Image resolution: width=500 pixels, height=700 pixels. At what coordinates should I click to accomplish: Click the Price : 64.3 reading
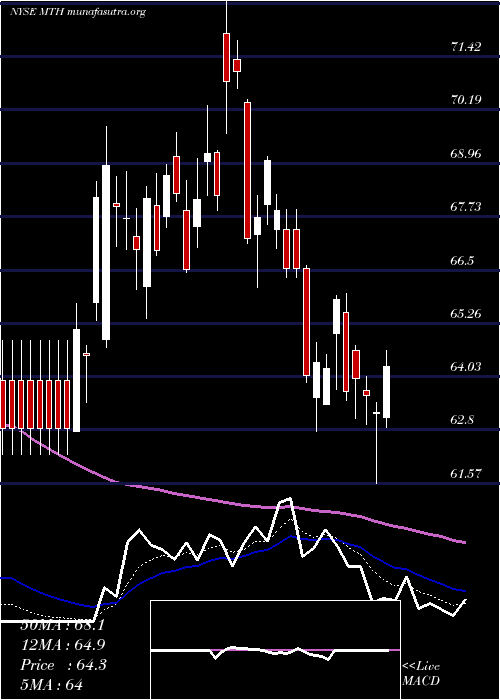point(63,665)
